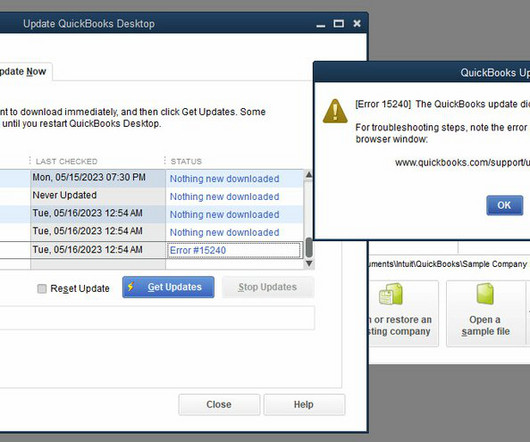Viewport: 530px width, 442px height.
Task: Close the Update QuickBooks Desktop dialog via Close button
Action: tap(219, 404)
